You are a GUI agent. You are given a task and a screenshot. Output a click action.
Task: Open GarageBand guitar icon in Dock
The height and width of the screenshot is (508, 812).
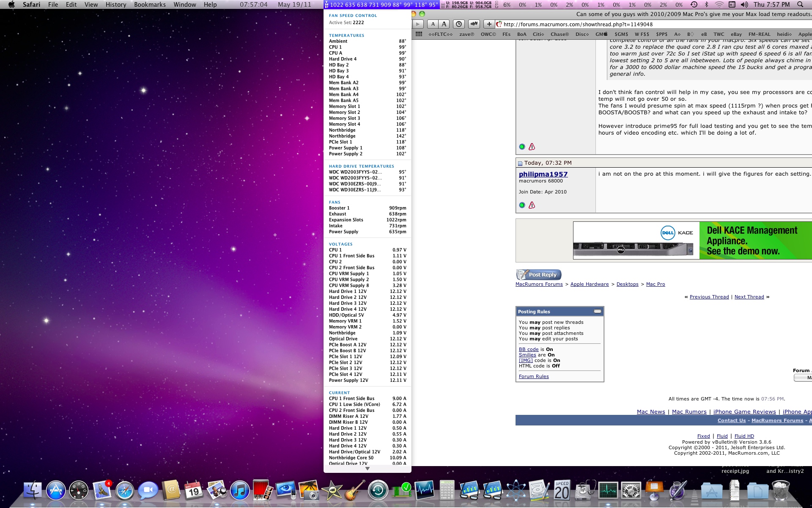point(355,491)
